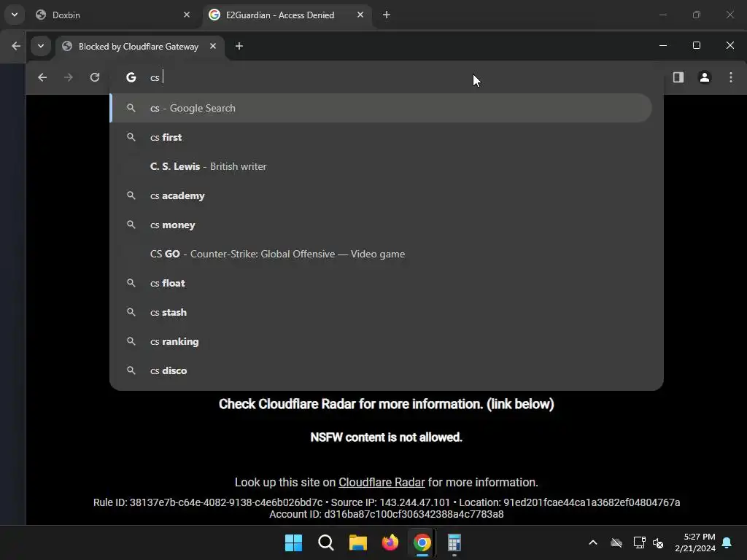Click the forward arrow in the front toolbar
Screen dimensions: 747x560
(x=69, y=77)
